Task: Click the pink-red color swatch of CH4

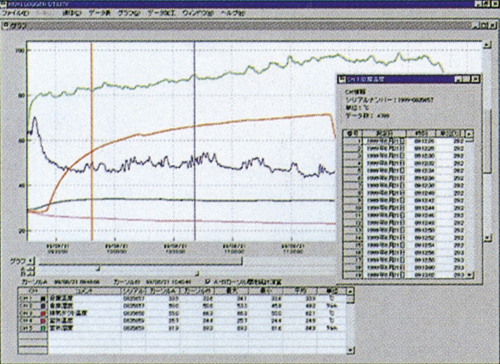Action: 43,320
